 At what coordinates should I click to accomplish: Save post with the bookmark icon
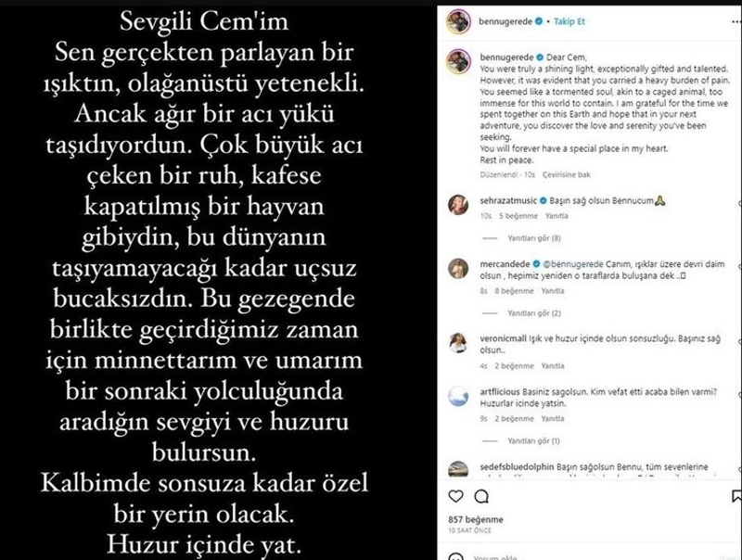point(736,496)
